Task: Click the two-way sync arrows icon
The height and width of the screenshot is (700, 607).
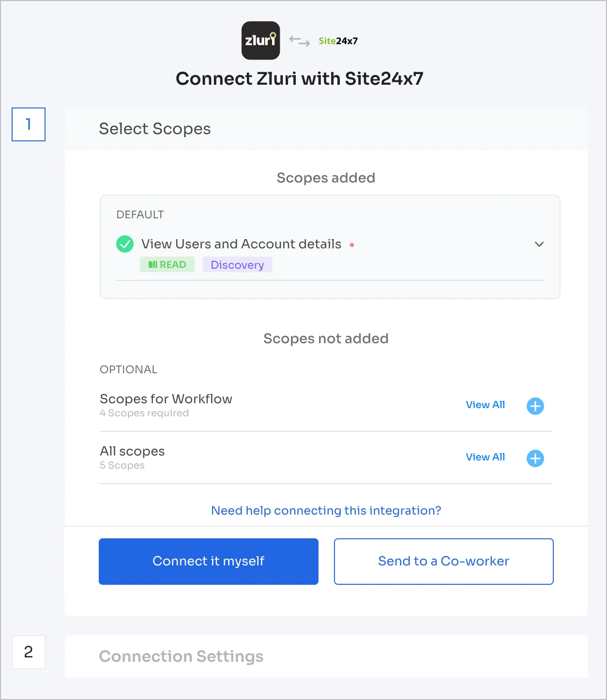Action: point(300,41)
